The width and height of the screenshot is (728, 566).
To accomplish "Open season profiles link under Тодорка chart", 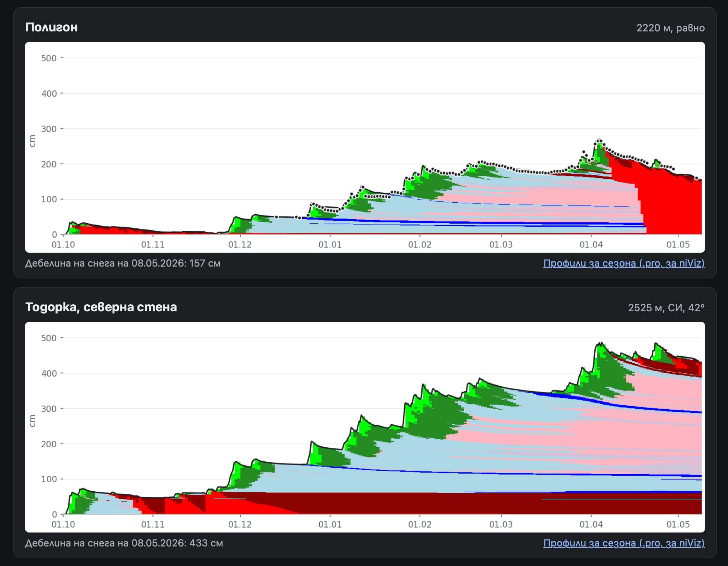I will click(x=624, y=543).
